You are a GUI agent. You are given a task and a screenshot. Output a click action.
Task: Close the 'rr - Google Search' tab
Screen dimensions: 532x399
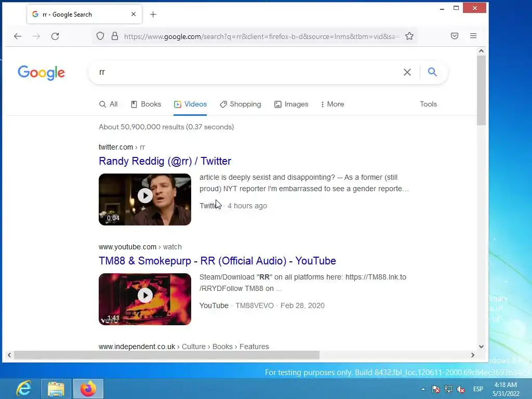134,14
